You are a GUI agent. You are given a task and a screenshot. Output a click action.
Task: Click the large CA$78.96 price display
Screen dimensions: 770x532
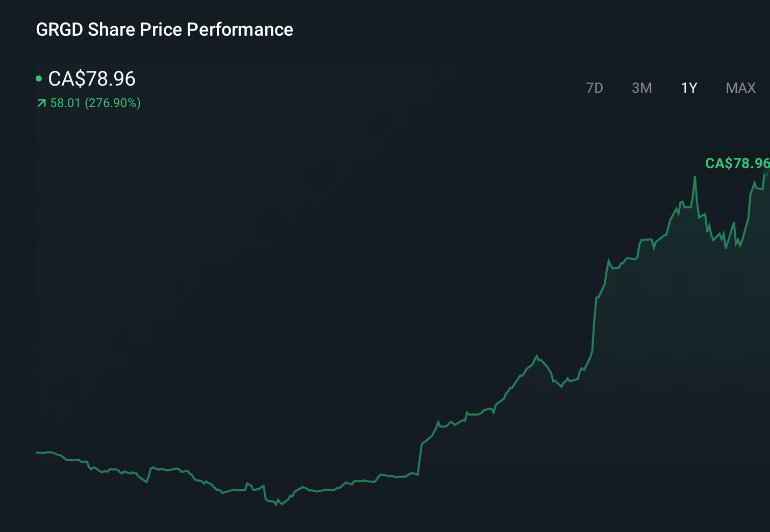(x=91, y=78)
